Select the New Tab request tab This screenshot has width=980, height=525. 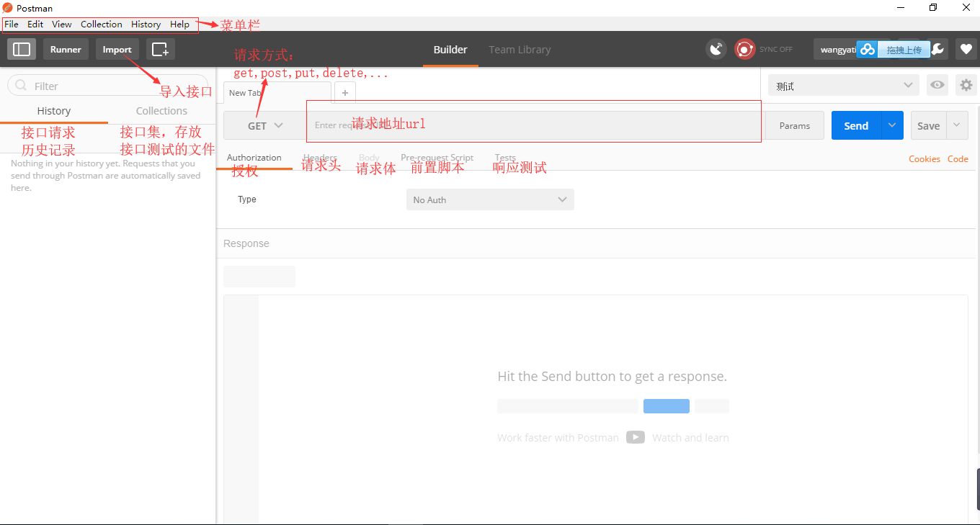point(277,93)
